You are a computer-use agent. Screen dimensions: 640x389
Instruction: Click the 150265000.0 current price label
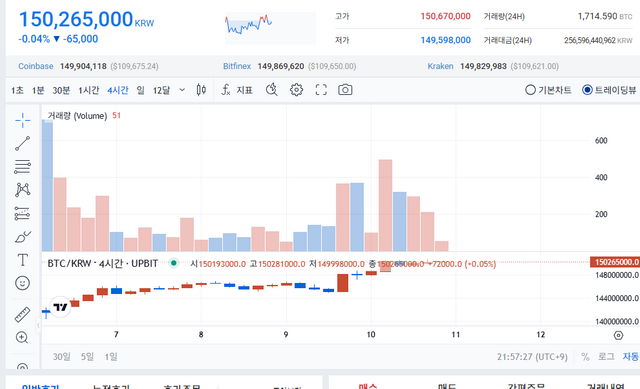[615, 262]
